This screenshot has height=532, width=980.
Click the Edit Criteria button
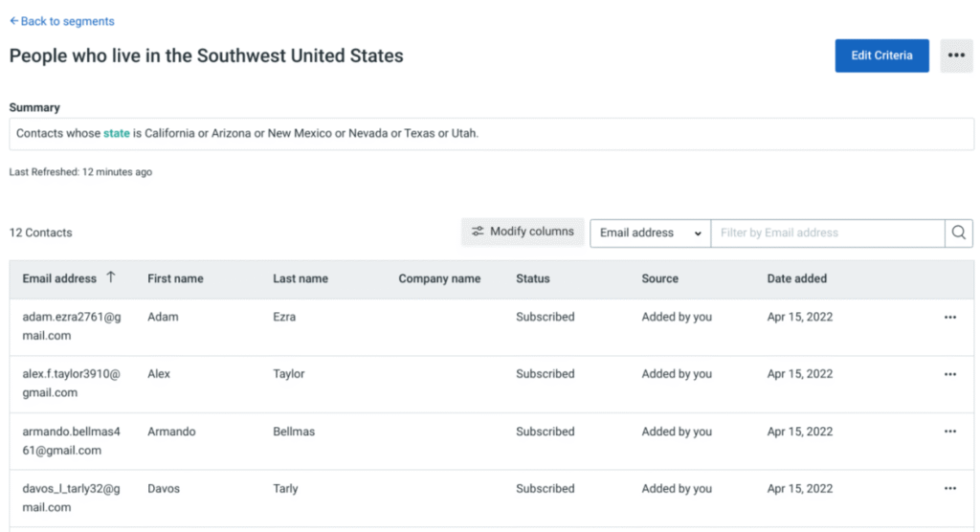pos(881,55)
